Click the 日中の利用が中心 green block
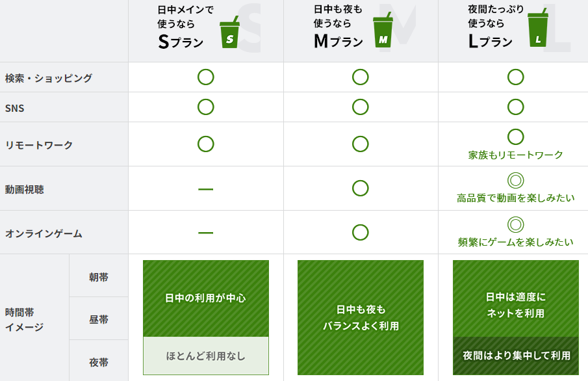 point(206,298)
